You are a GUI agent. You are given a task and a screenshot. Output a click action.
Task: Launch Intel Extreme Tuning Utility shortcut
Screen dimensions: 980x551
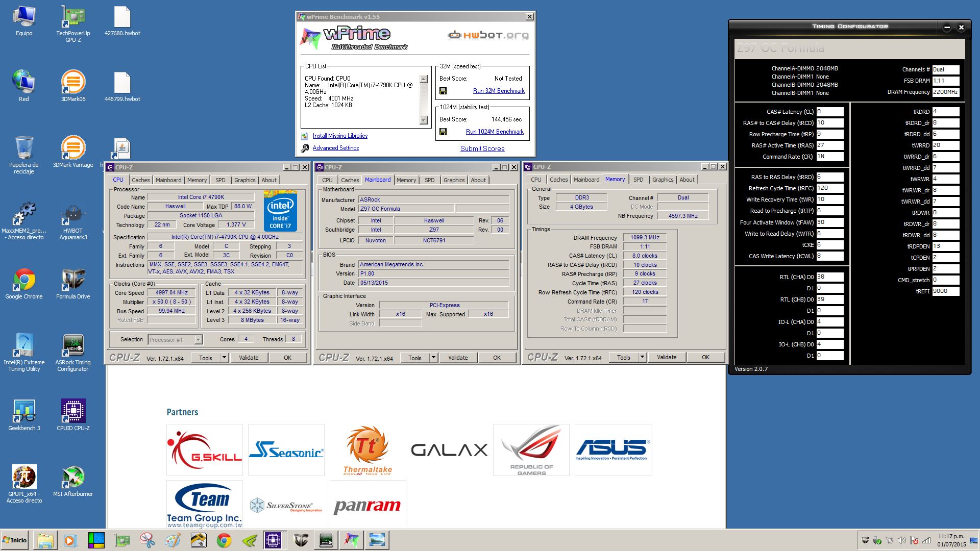[24, 353]
